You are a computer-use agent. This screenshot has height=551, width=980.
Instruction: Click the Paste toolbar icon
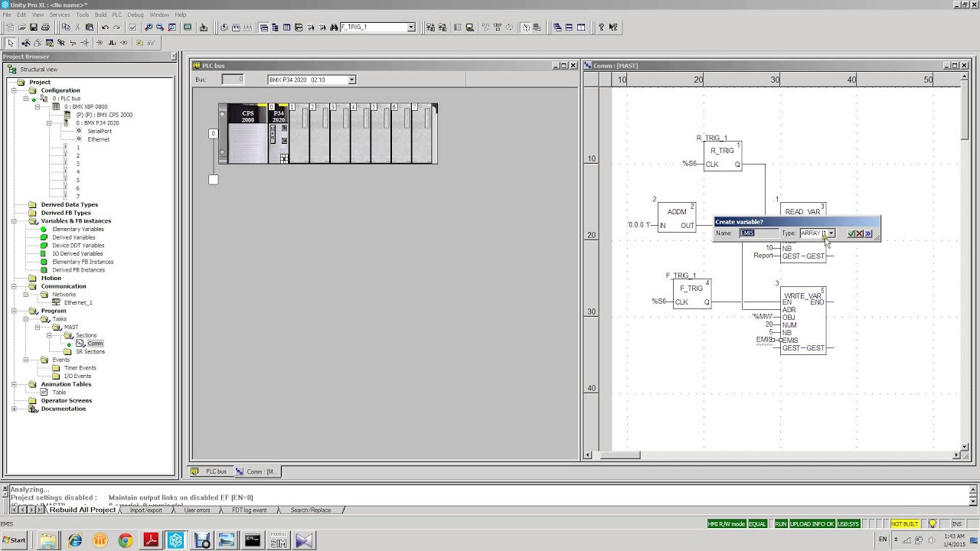90,28
